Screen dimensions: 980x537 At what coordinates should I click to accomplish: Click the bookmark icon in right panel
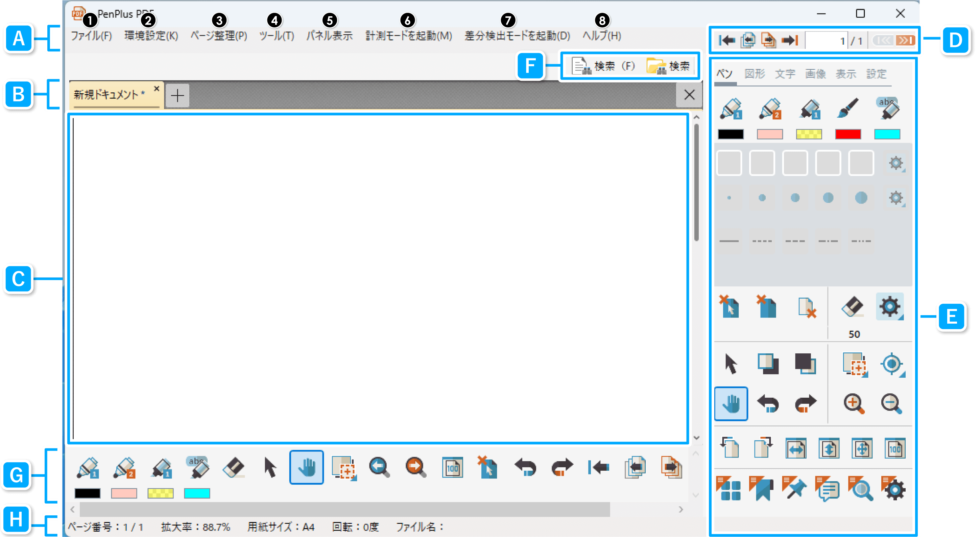click(x=761, y=489)
